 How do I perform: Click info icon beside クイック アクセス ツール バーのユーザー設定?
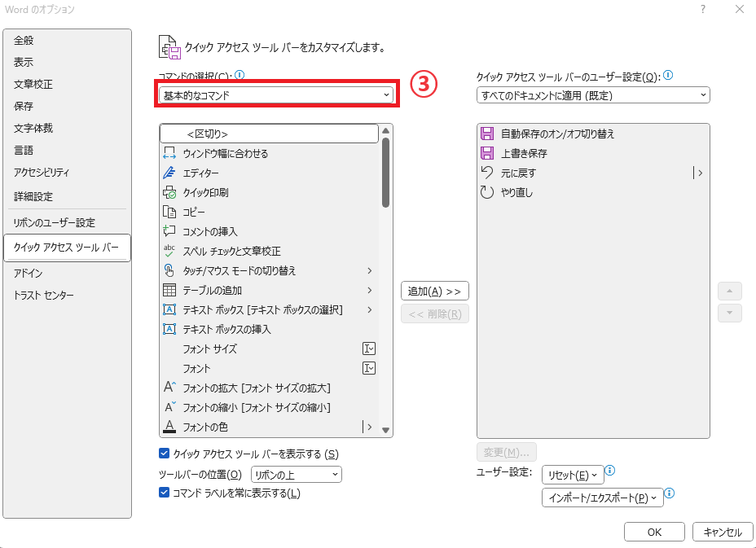pos(668,75)
